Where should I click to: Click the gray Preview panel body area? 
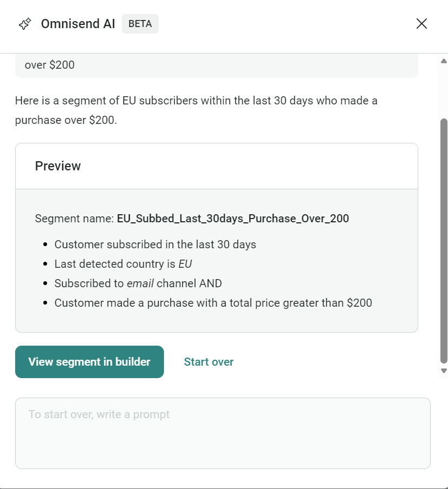216,260
